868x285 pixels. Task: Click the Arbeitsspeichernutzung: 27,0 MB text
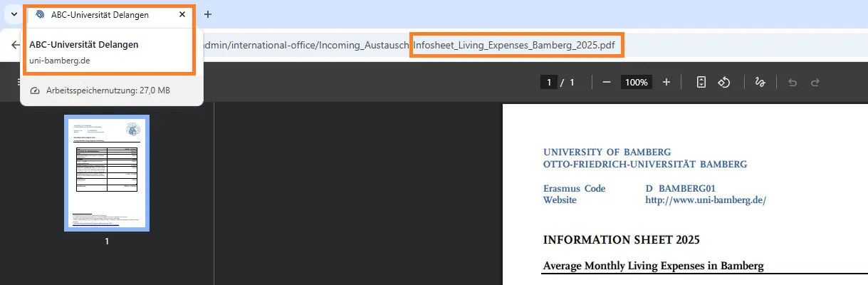click(108, 90)
